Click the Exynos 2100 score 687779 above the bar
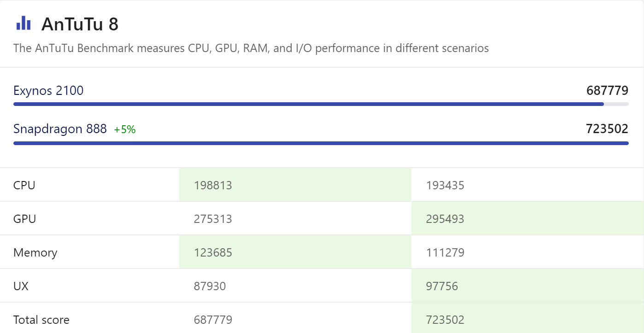The width and height of the screenshot is (644, 333). (x=607, y=91)
